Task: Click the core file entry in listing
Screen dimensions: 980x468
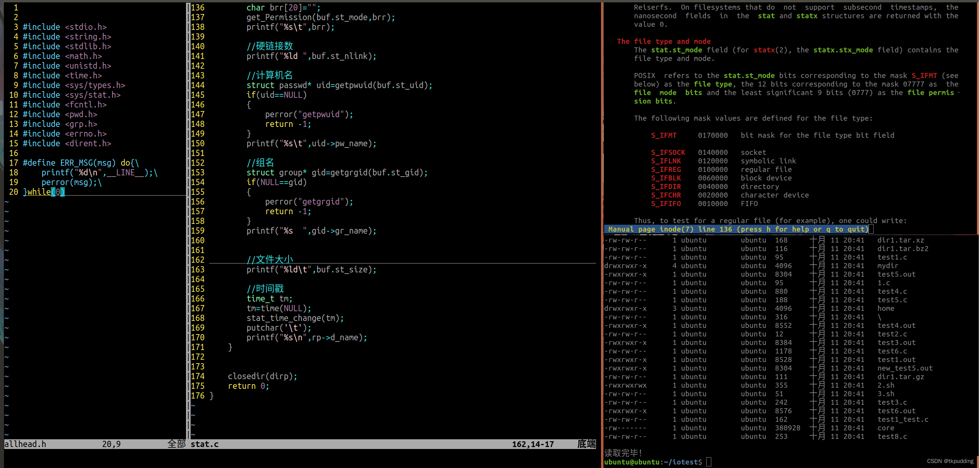Action: click(886, 428)
